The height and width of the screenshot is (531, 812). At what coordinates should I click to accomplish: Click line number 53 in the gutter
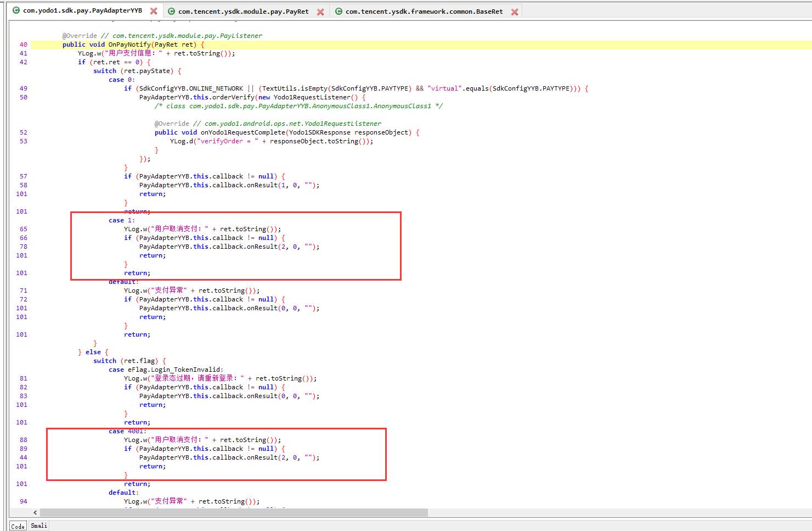coord(23,141)
